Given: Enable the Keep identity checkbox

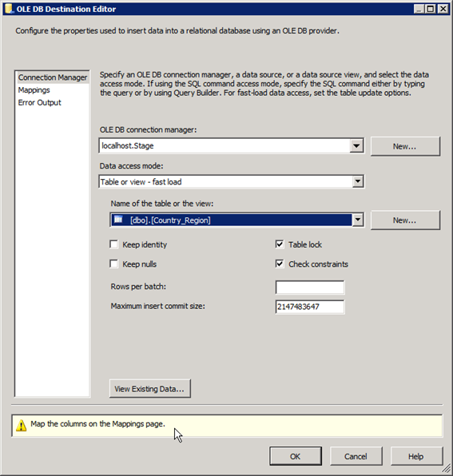Looking at the screenshot, I should (114, 244).
